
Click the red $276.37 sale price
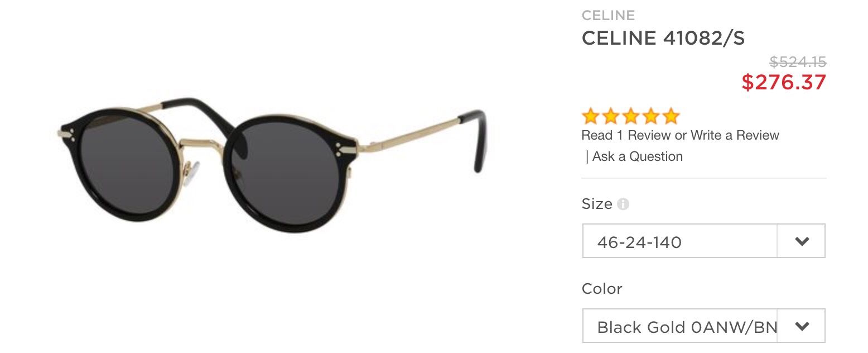tap(784, 83)
